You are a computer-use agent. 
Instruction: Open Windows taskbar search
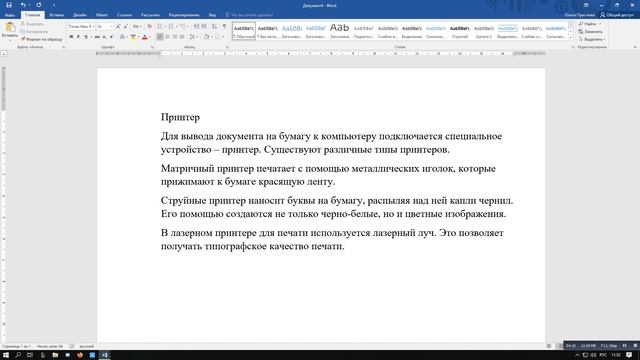click(18, 355)
